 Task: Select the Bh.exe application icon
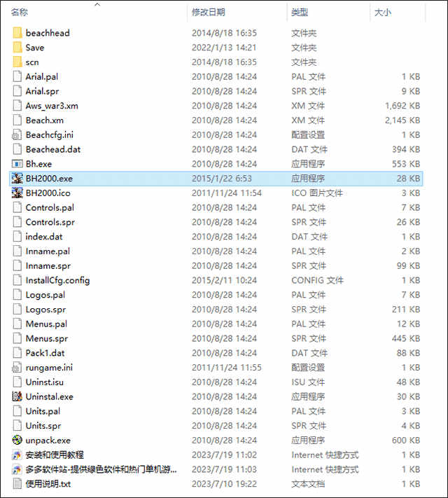[17, 164]
